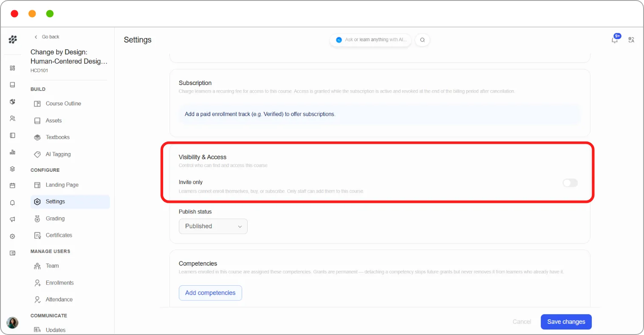Image resolution: width=644 pixels, height=335 pixels.
Task: Click the search magnifier button
Action: pyautogui.click(x=422, y=40)
